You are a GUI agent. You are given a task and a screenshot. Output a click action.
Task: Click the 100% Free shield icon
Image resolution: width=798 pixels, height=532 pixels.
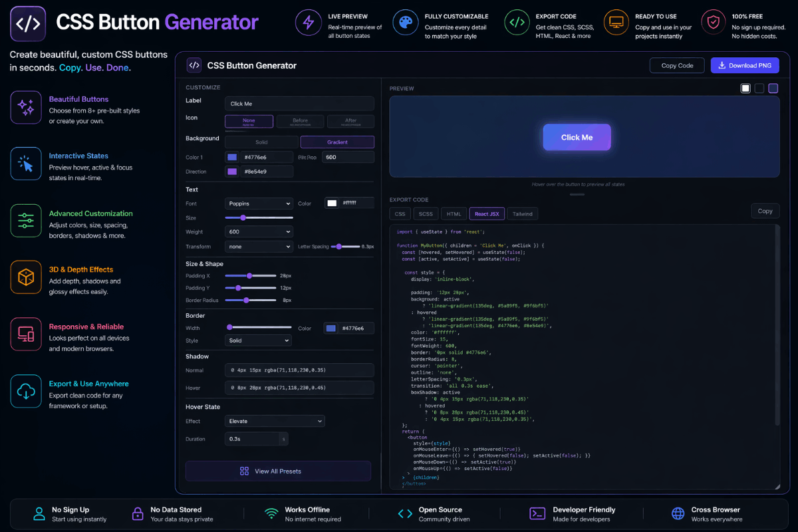[714, 22]
